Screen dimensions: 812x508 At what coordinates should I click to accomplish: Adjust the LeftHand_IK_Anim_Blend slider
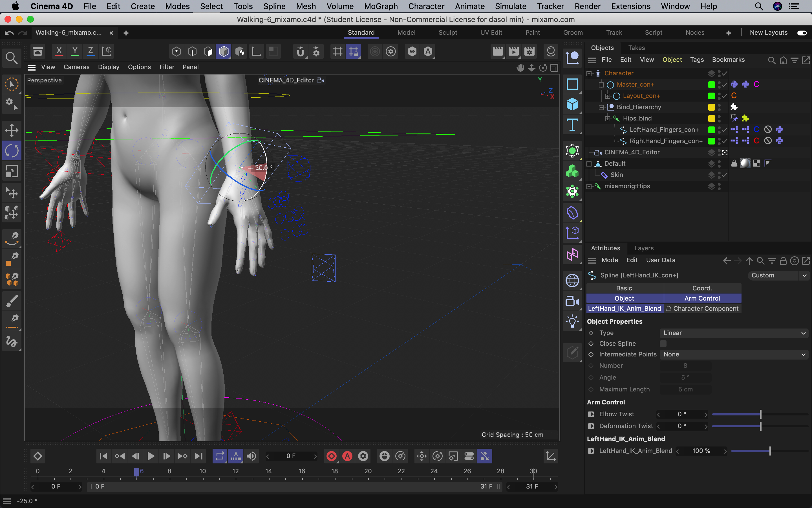point(770,451)
